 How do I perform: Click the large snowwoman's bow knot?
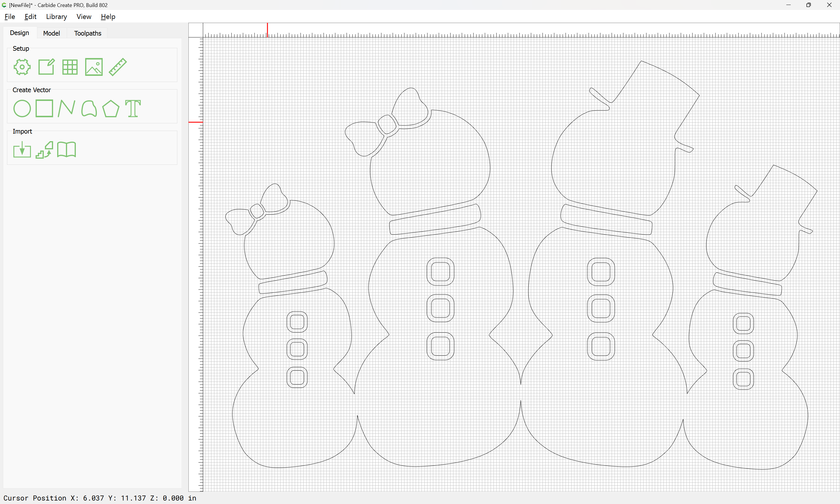pyautogui.click(x=387, y=125)
